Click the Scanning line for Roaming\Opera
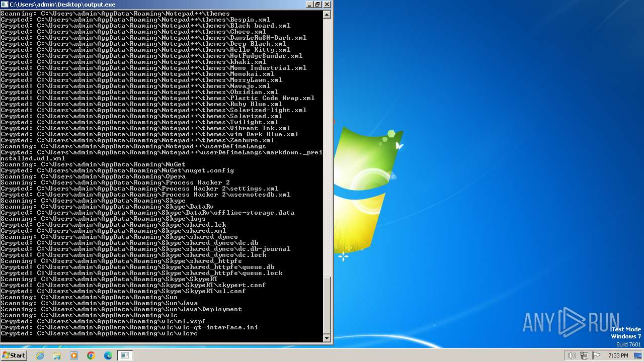The width and height of the screenshot is (644, 362). pyautogui.click(x=93, y=176)
